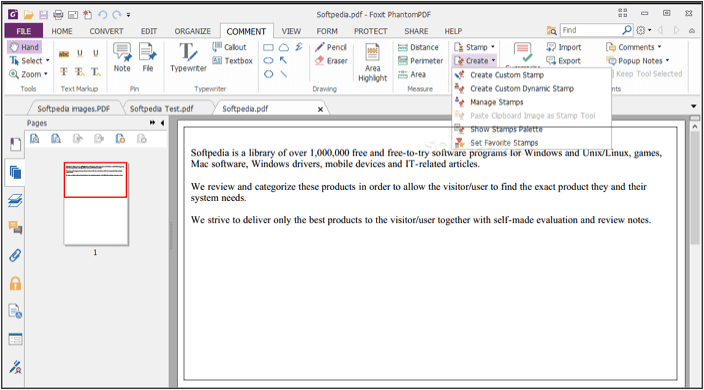Viewport: 704px width, 390px height.
Task: Add a Note comment
Action: (x=122, y=57)
